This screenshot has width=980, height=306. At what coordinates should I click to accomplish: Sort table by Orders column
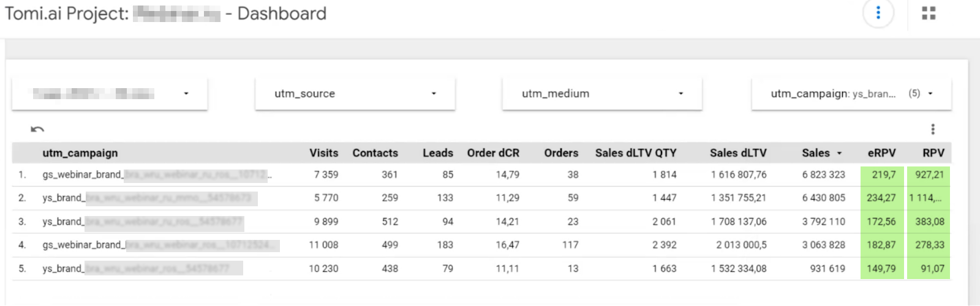[x=560, y=153]
